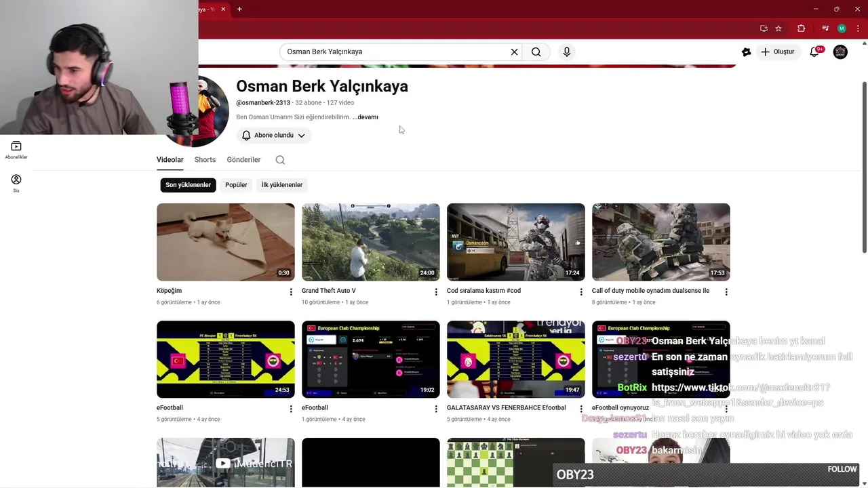The width and height of the screenshot is (868, 488).
Task: Select the Son yüklenenler filter chip
Action: point(189,185)
